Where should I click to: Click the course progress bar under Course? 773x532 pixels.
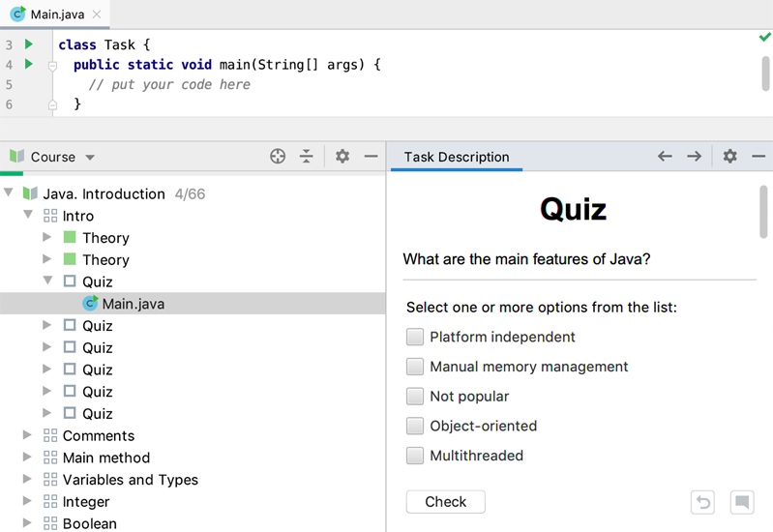[193, 173]
